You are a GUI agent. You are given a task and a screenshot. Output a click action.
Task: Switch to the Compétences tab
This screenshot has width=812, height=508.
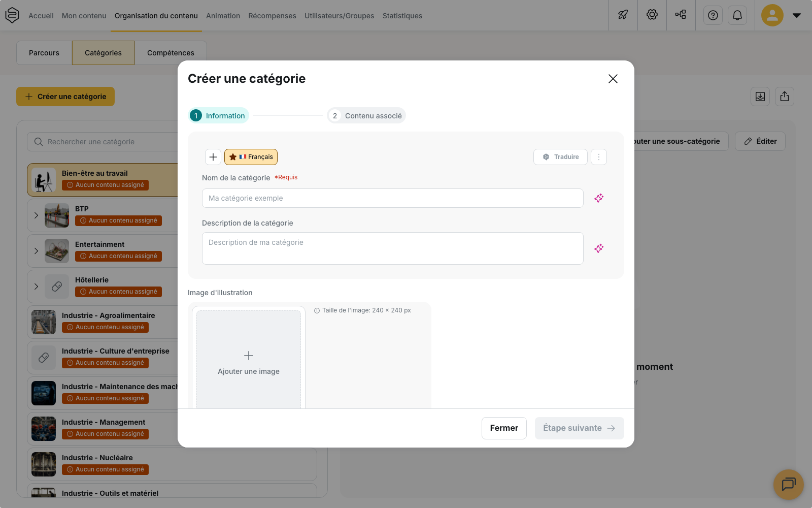click(x=171, y=53)
